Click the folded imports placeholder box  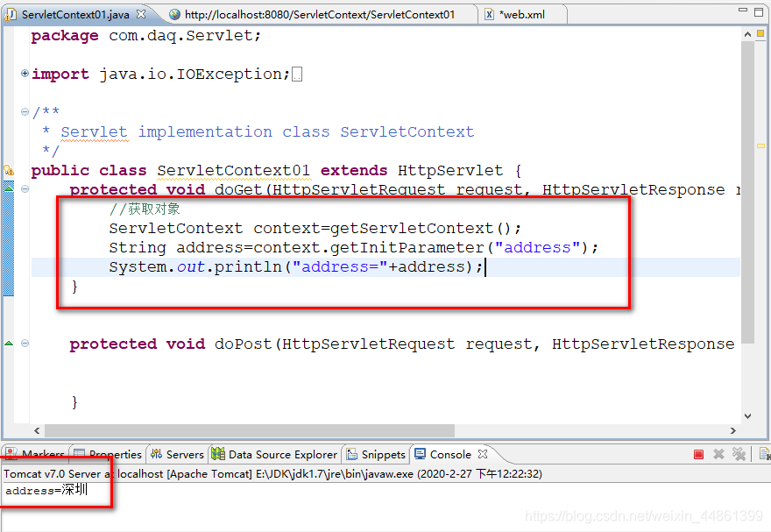296,74
